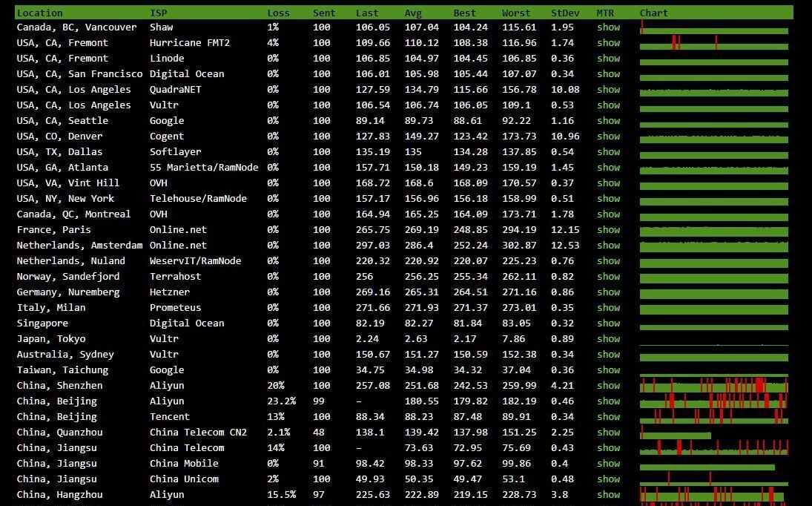Click the Hurricane FMT2 latency chart

coord(714,42)
